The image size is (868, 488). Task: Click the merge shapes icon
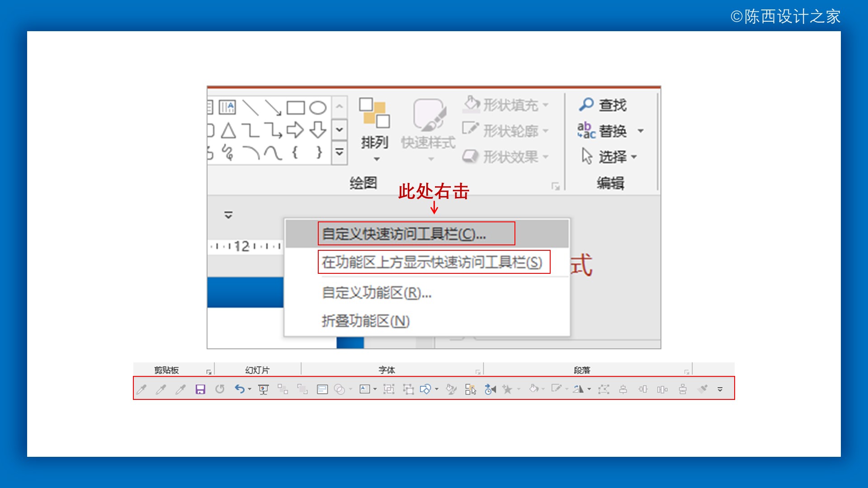340,389
